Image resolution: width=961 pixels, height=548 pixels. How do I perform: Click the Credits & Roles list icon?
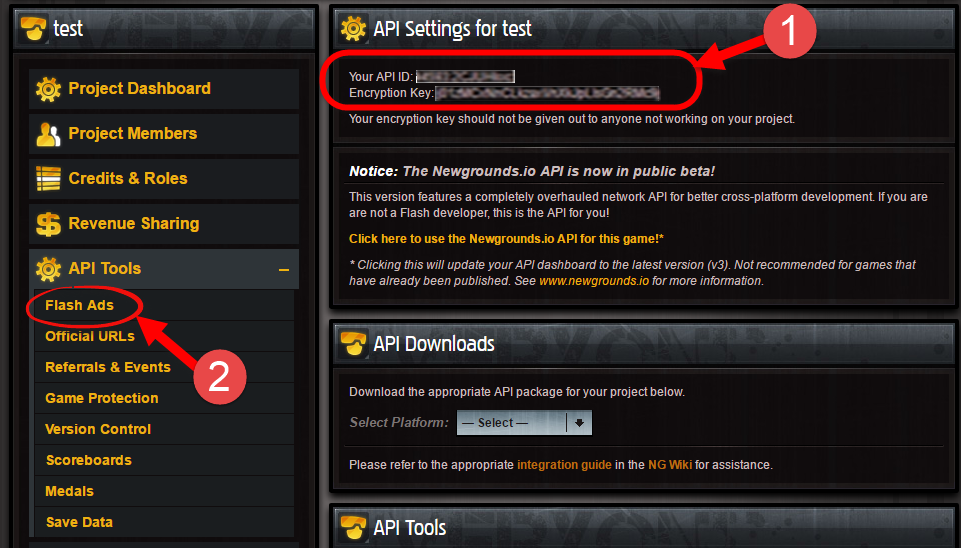click(x=48, y=179)
